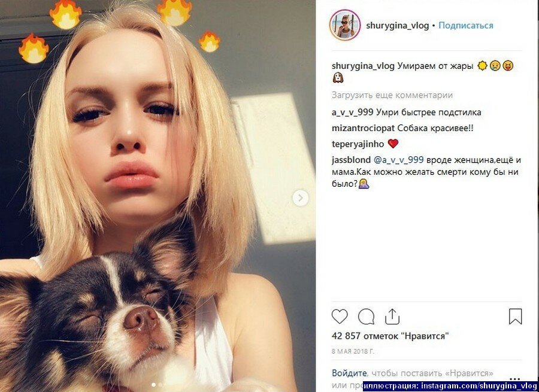Load more comments via Загрузить еще комментарии
The width and height of the screenshot is (539, 392).
tap(392, 95)
